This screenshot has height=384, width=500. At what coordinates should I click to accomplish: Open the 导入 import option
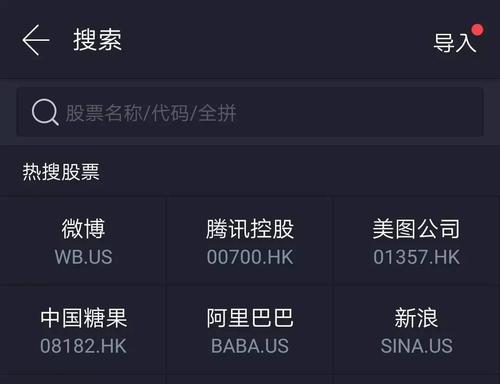point(455,43)
